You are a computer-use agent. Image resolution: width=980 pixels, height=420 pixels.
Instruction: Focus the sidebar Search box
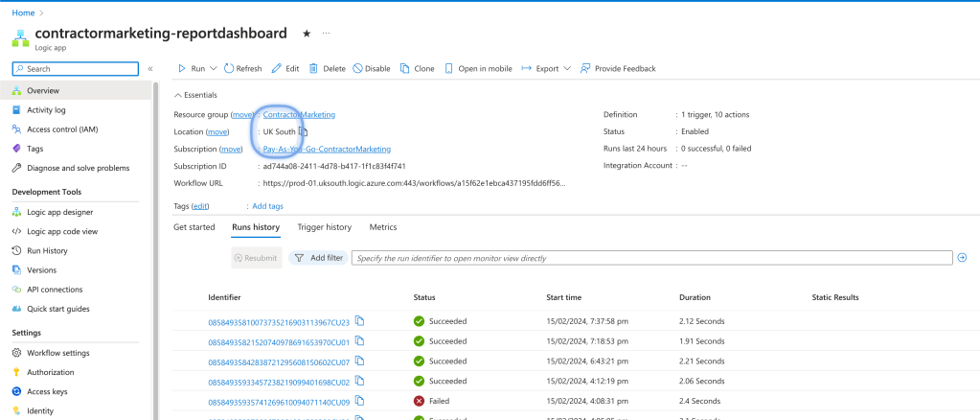[76, 69]
